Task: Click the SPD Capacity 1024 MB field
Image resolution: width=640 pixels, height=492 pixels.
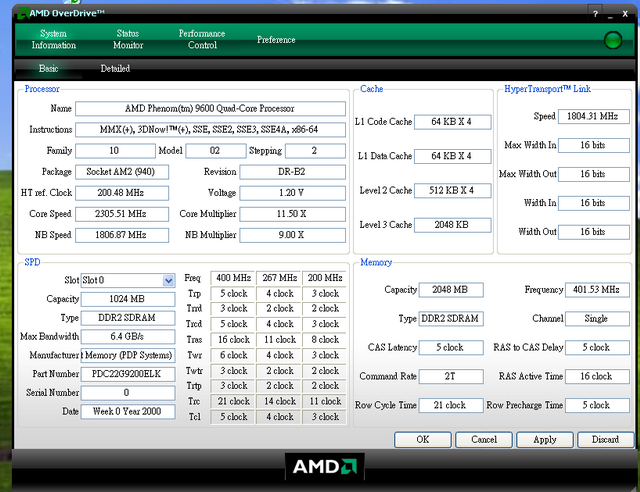Action: [128, 299]
